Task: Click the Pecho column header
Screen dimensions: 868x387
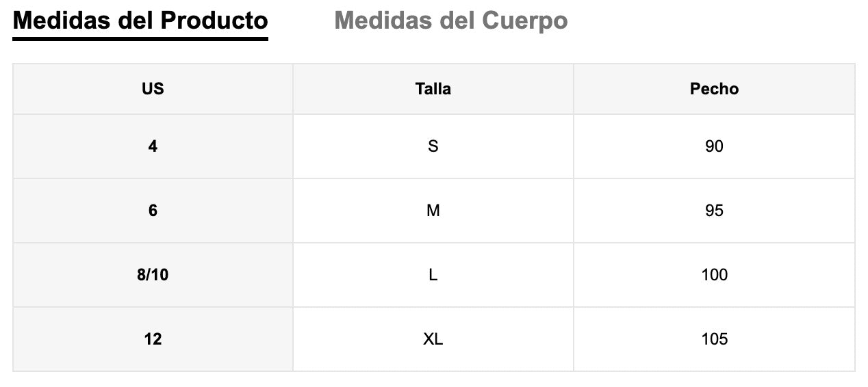Action: coord(714,89)
